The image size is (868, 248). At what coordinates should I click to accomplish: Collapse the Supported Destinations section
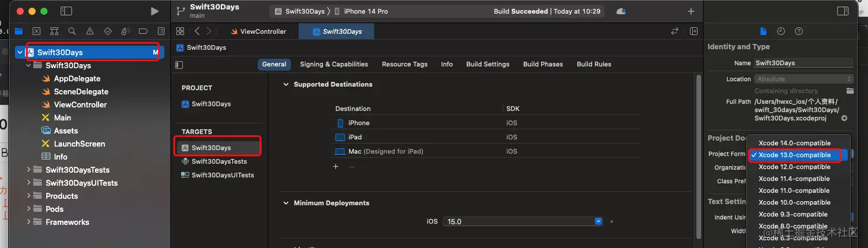click(x=286, y=84)
